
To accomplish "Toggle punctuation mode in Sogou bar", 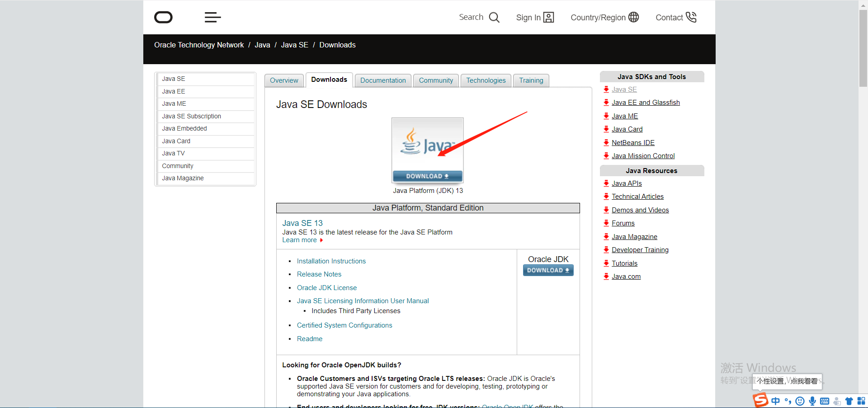I will coord(788,401).
